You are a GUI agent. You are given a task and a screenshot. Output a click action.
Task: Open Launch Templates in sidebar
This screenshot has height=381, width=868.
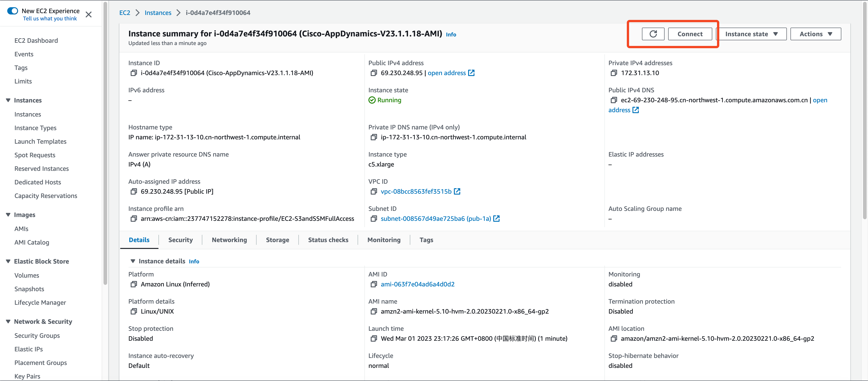[40, 142]
